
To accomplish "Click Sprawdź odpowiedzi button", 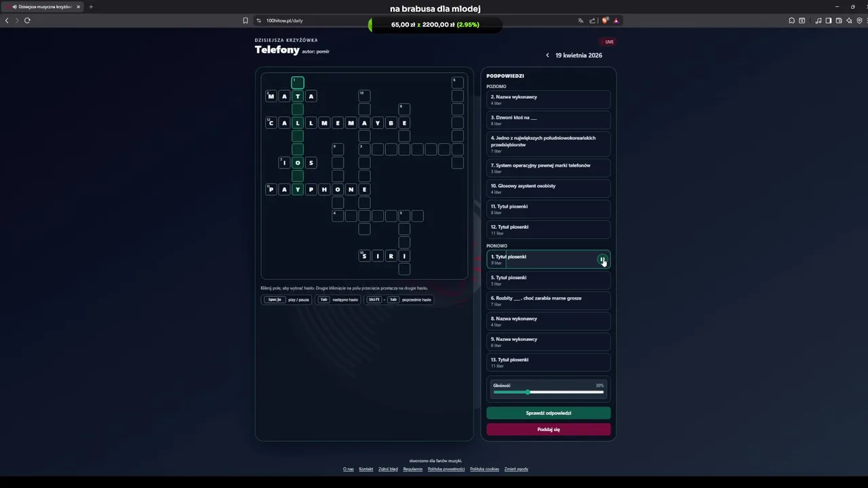I will [x=548, y=413].
